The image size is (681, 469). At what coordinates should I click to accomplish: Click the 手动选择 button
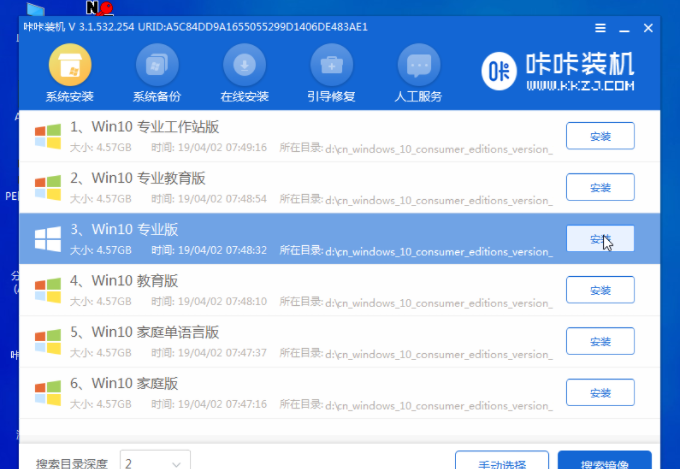point(502,462)
